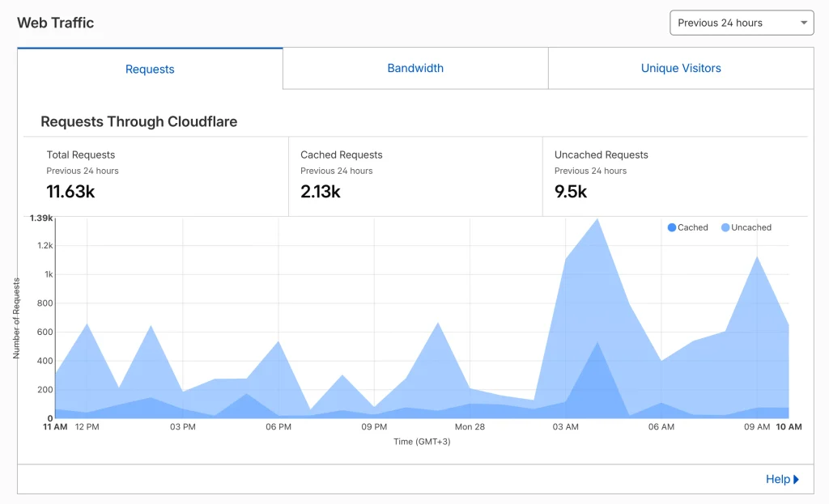Click the Time (GMT+3) axis title
829x504 pixels.
(x=422, y=442)
